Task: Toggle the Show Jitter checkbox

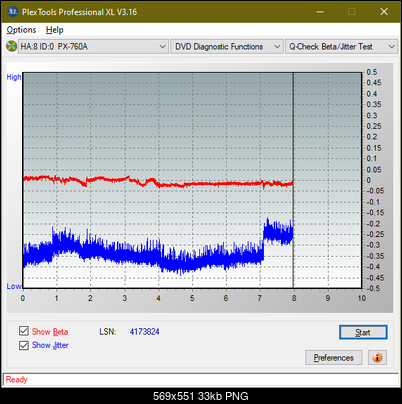Action: coord(24,345)
